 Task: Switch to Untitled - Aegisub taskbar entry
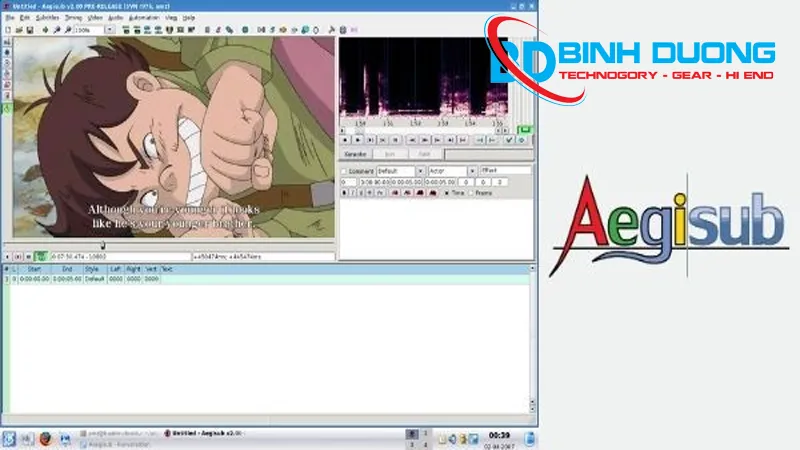click(203, 433)
